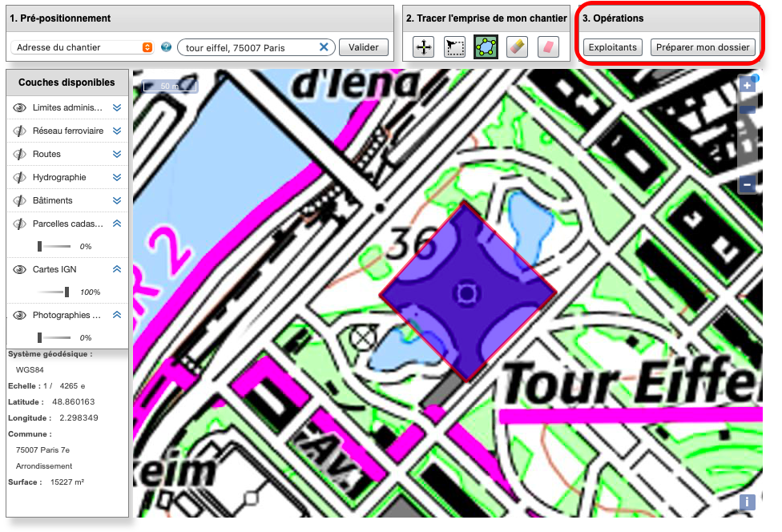Toggle visibility of Limites administratives layer
Screen dimensions: 782x532
pyautogui.click(x=19, y=107)
